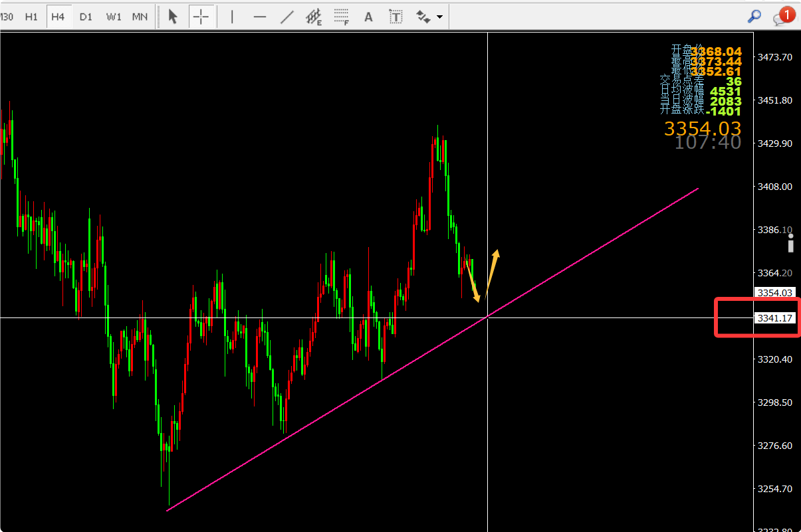Open the search magnifier
This screenshot has width=801, height=532.
[x=754, y=17]
